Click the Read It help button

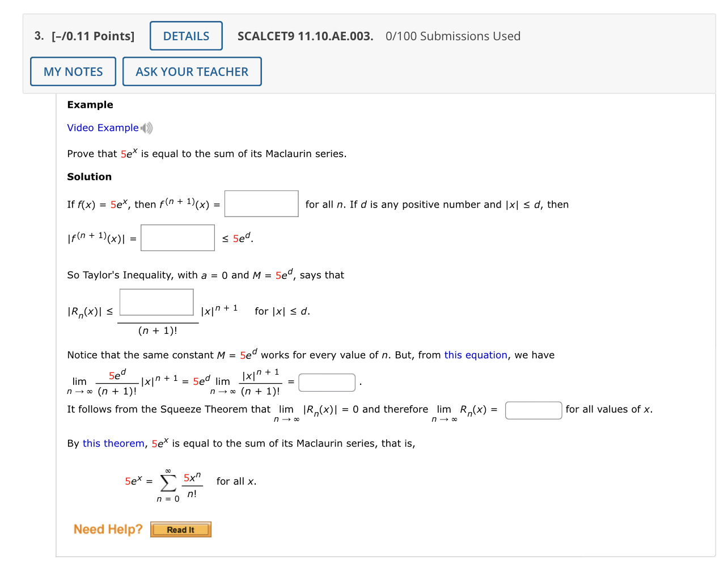pos(180,529)
